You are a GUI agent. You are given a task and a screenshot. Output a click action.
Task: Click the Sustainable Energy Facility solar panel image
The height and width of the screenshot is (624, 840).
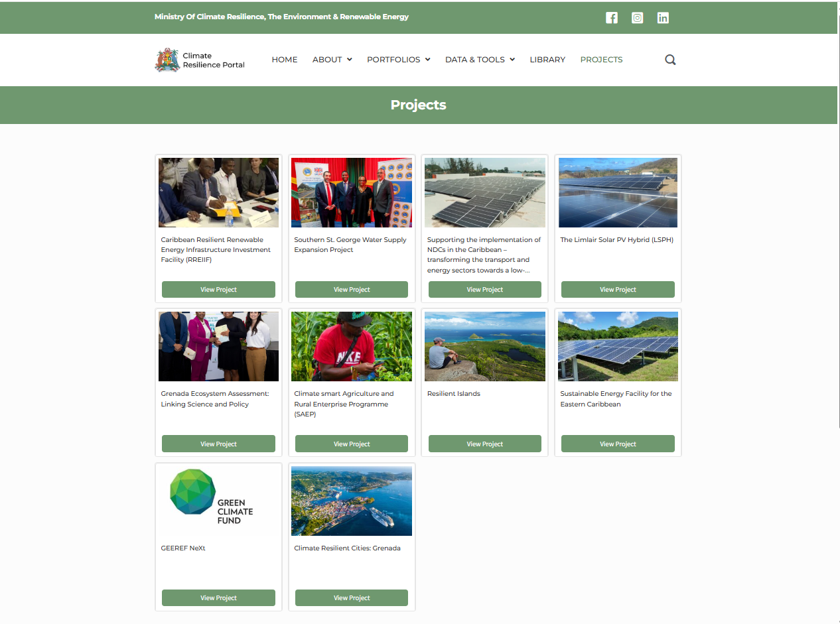(618, 346)
